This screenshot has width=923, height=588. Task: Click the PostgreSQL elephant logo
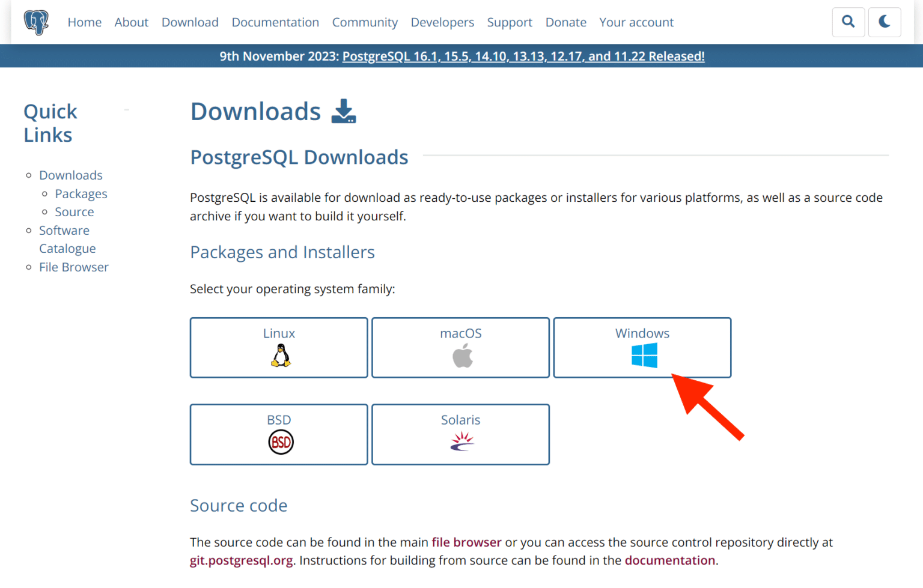click(x=36, y=22)
